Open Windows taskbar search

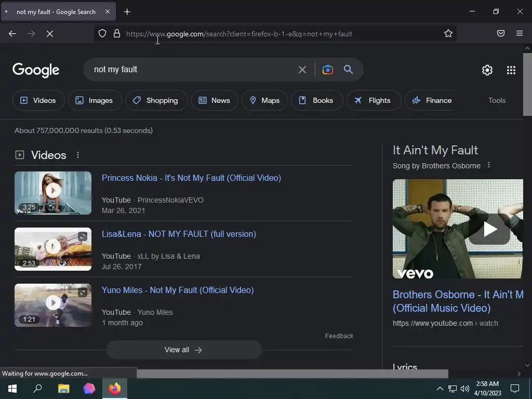pos(37,389)
